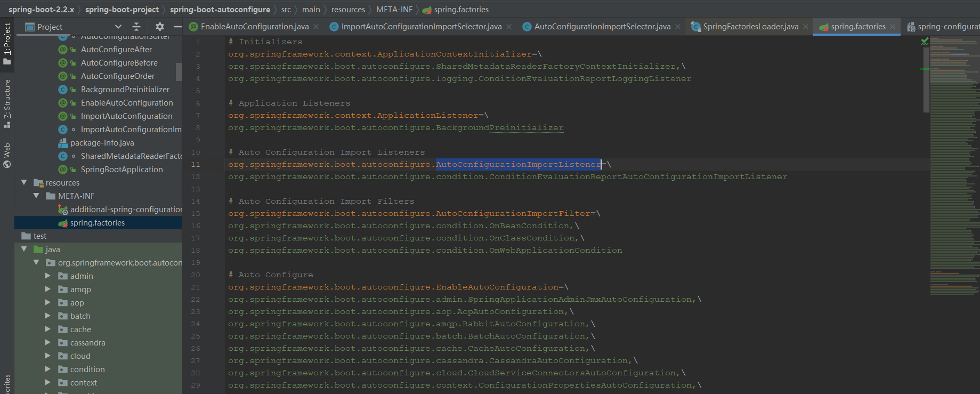Expand the amqp package
Image resolution: width=980 pixels, height=394 pixels.
coord(48,289)
